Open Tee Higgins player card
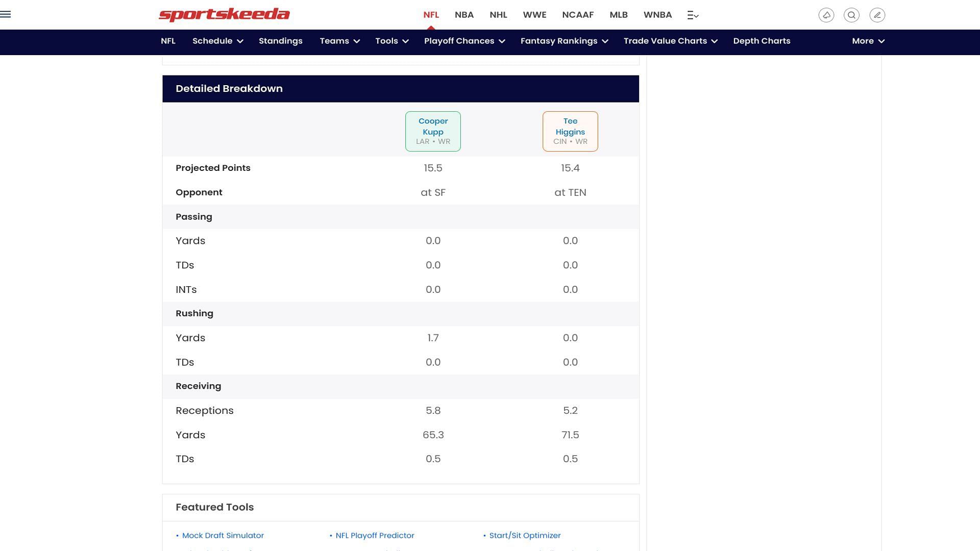 coord(570,131)
